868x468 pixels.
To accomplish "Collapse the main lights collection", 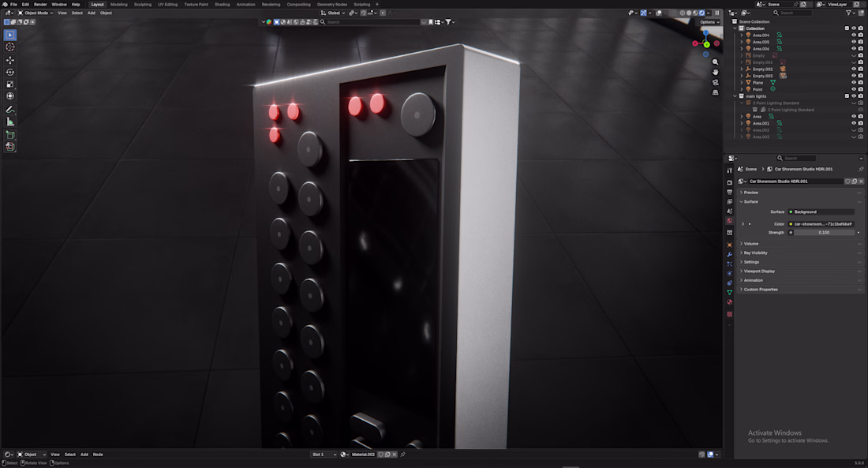I will (735, 95).
